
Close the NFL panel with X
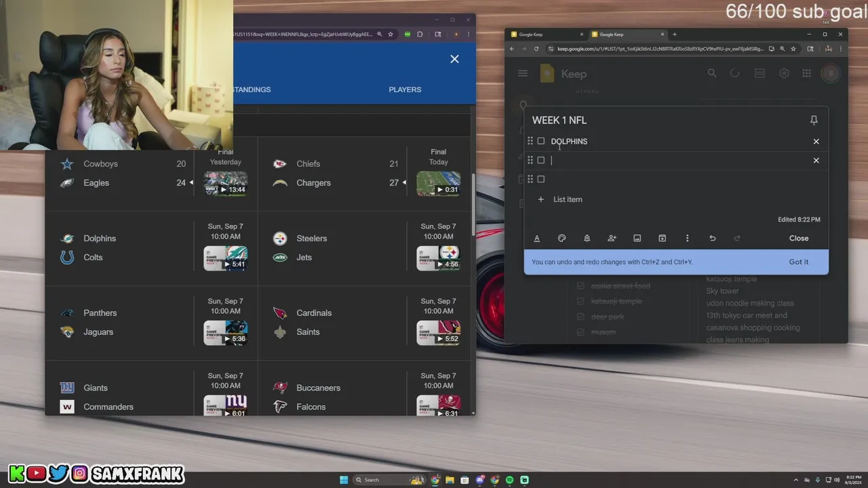point(454,59)
